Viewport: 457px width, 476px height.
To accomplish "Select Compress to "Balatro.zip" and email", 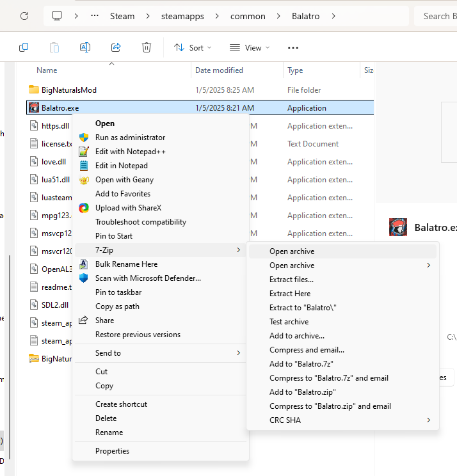I will point(342,406).
